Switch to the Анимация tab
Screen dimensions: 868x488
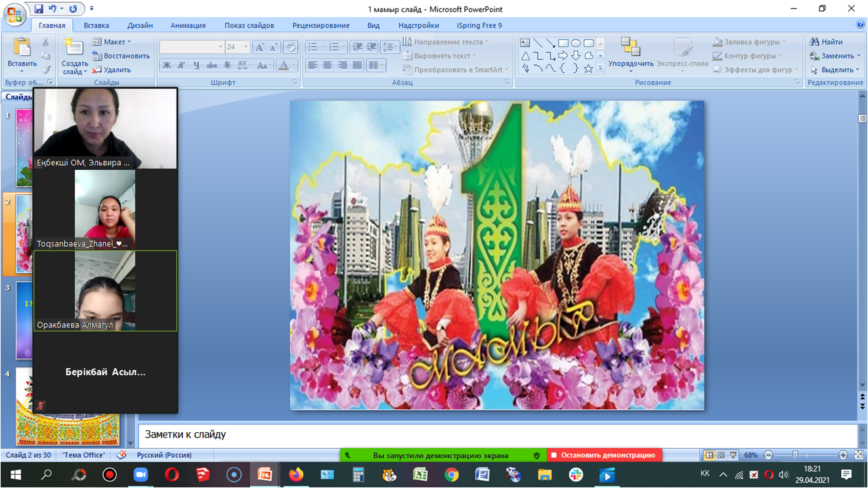[188, 26]
